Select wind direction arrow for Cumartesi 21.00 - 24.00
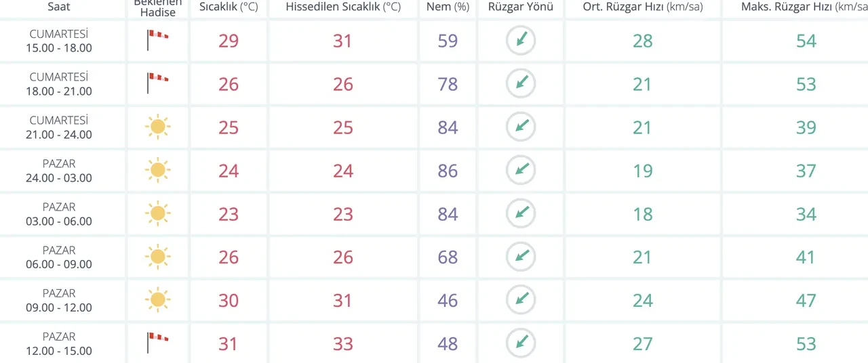 (520, 127)
